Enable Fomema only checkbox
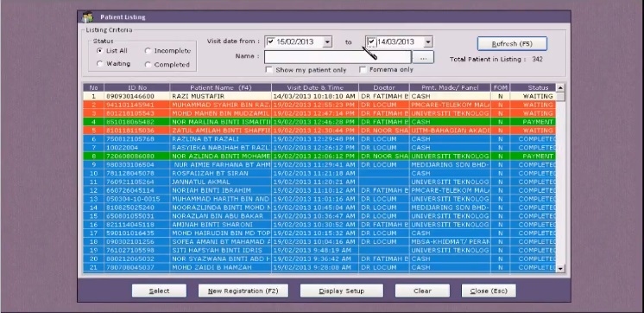 click(363, 70)
